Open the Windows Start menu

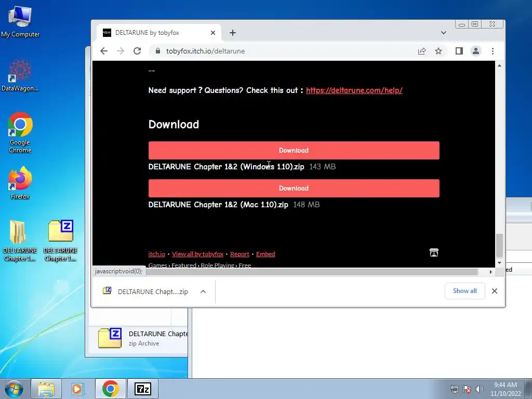click(14, 389)
